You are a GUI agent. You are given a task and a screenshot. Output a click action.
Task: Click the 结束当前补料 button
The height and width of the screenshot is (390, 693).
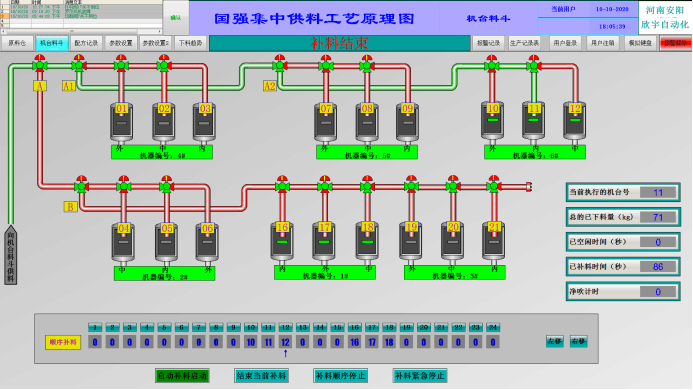[x=261, y=376]
